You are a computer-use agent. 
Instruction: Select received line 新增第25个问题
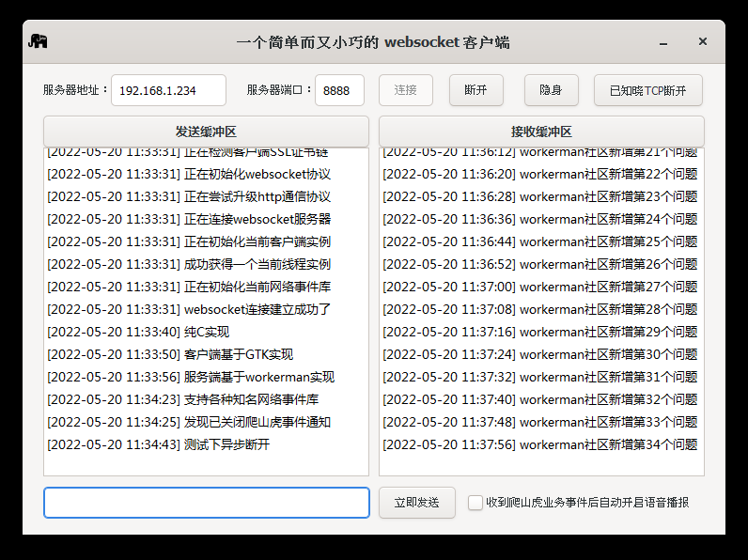click(540, 241)
